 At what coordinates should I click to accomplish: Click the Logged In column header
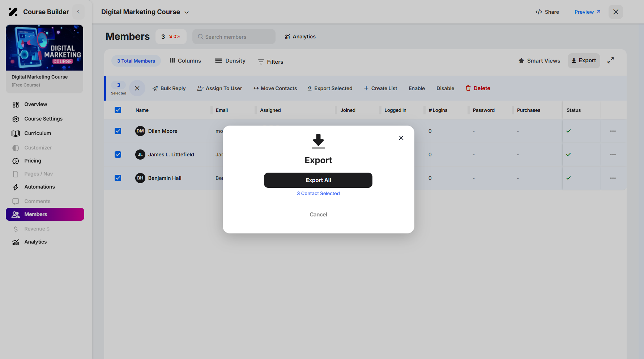click(x=395, y=110)
